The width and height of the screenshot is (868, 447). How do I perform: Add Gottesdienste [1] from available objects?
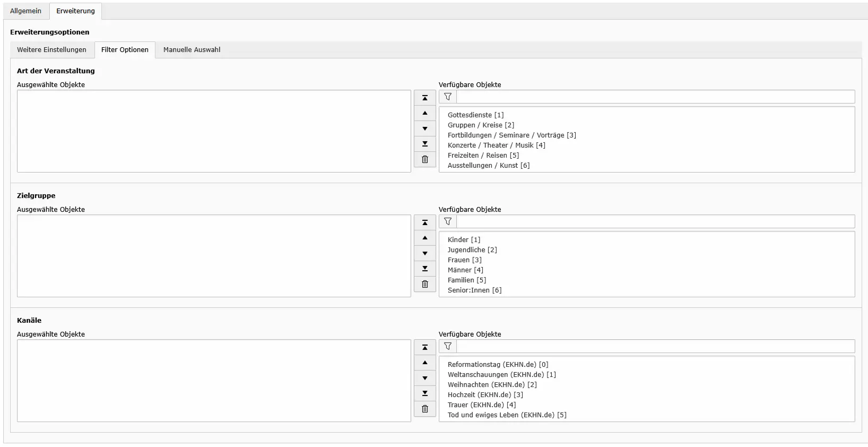[475, 115]
